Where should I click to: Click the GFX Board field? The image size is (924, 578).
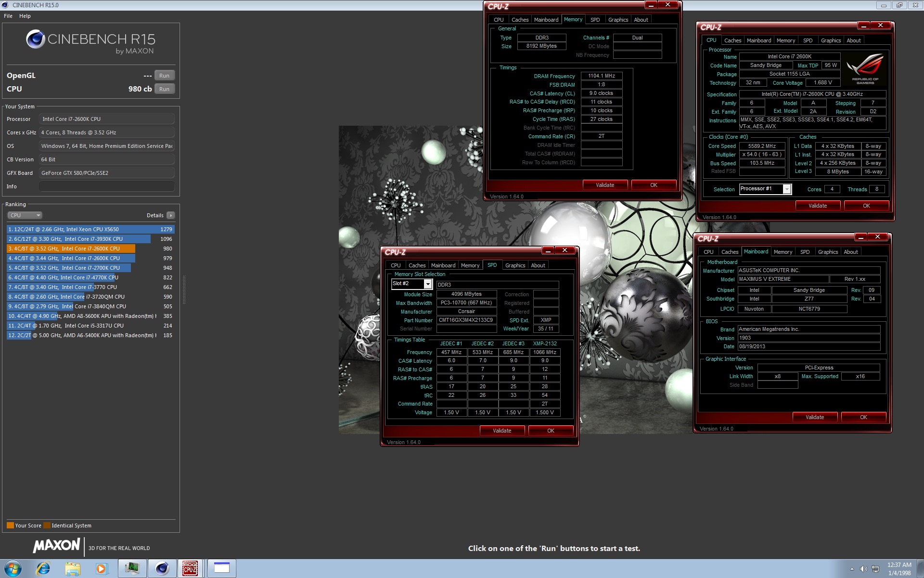[106, 173]
